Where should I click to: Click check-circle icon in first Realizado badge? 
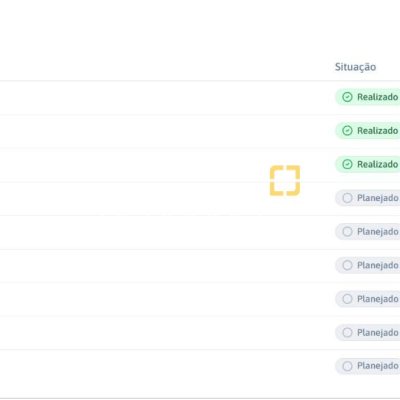(347, 97)
